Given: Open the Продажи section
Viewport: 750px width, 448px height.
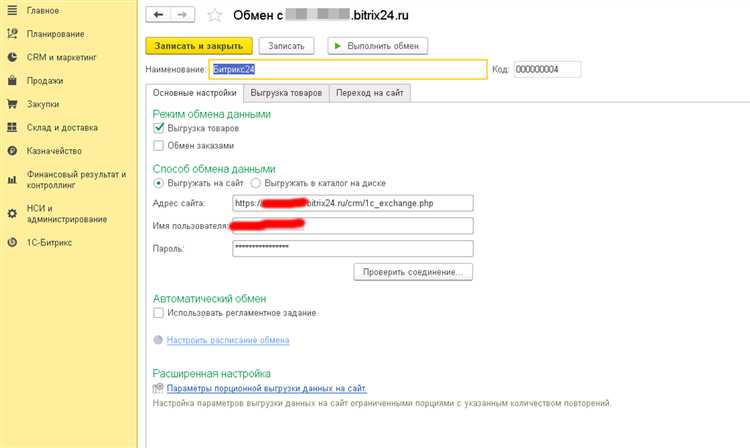Looking at the screenshot, I should (44, 80).
